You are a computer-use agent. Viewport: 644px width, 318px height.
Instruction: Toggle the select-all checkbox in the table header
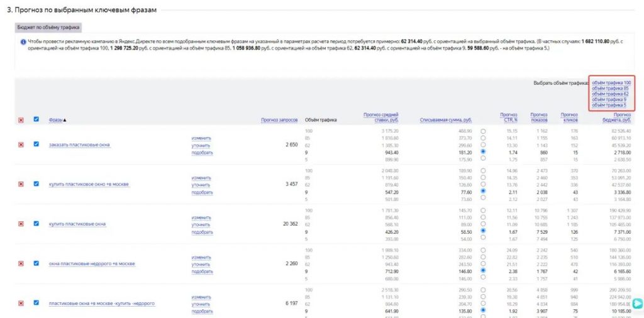pos(36,119)
